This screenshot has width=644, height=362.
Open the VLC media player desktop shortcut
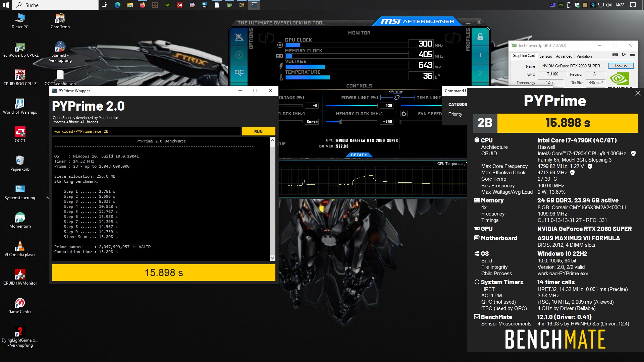click(20, 249)
